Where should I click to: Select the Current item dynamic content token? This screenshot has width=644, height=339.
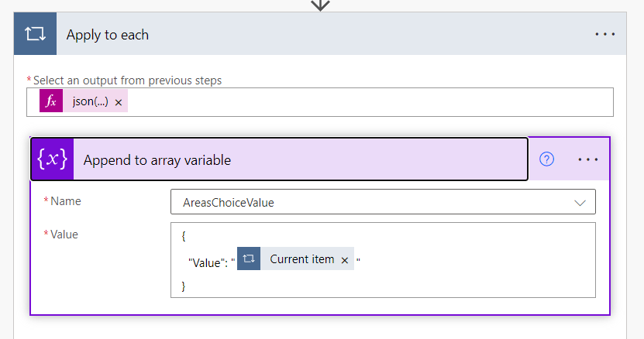pyautogui.click(x=301, y=259)
